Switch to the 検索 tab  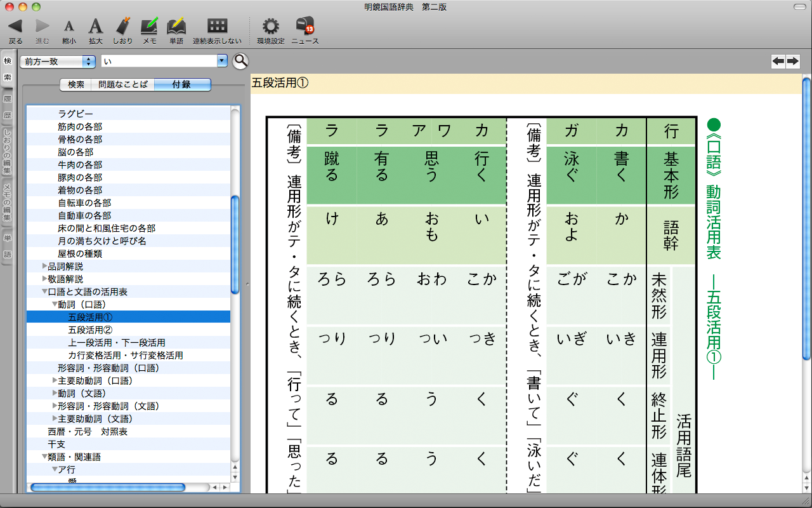coord(76,84)
